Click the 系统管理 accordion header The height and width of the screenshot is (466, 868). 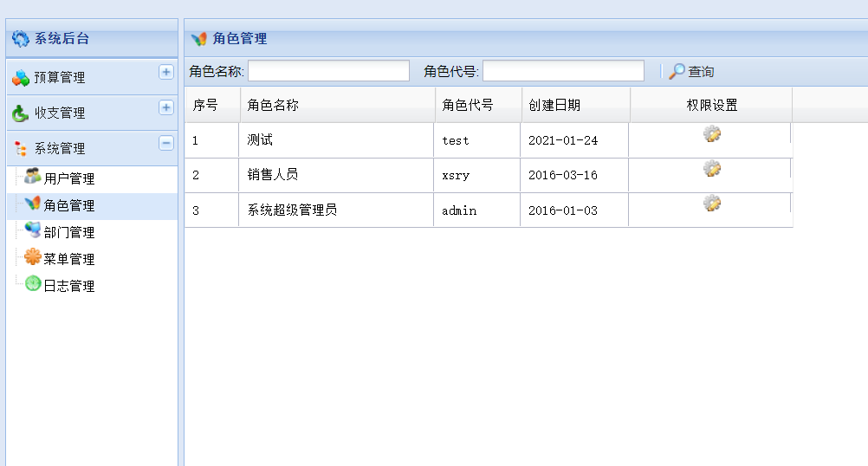(x=92, y=148)
